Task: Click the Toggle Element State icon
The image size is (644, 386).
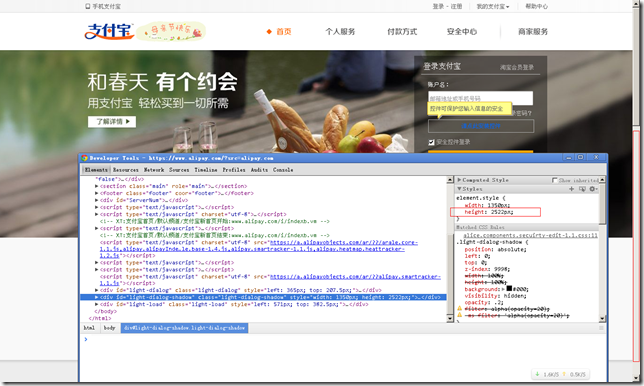Action: pos(582,189)
